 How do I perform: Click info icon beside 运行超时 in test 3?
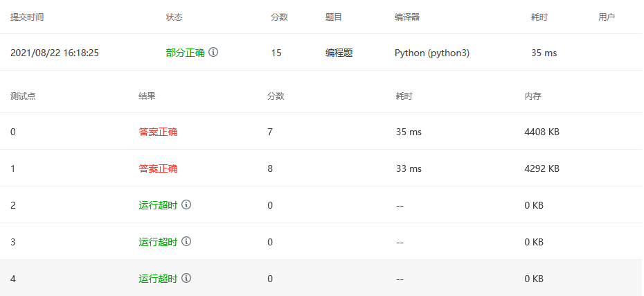[x=186, y=241]
